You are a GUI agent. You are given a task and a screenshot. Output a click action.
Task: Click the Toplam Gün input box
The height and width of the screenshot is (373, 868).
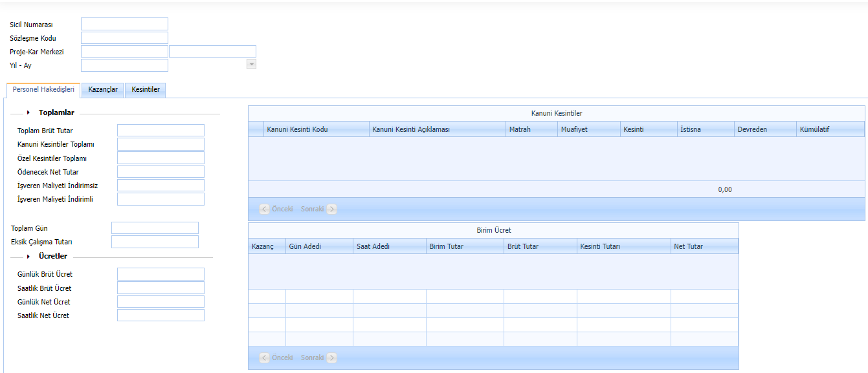pyautogui.click(x=155, y=228)
